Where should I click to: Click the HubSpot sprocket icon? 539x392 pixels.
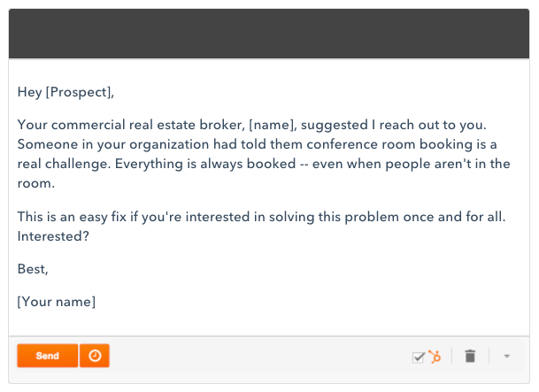point(435,357)
